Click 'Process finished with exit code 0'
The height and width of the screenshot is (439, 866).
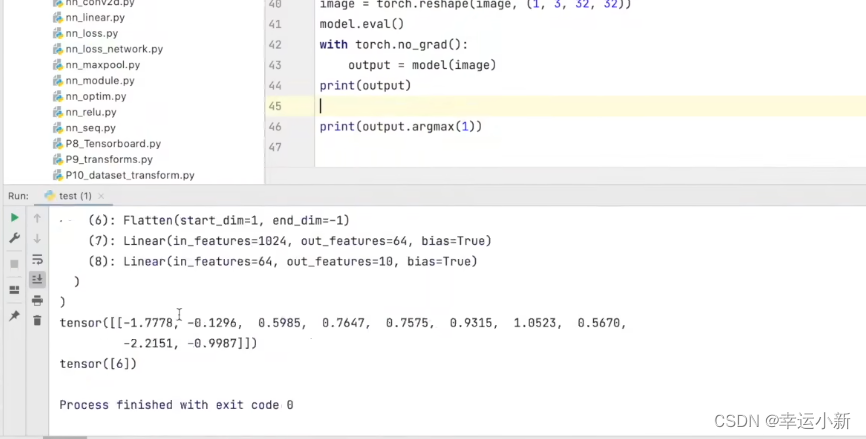coord(176,405)
